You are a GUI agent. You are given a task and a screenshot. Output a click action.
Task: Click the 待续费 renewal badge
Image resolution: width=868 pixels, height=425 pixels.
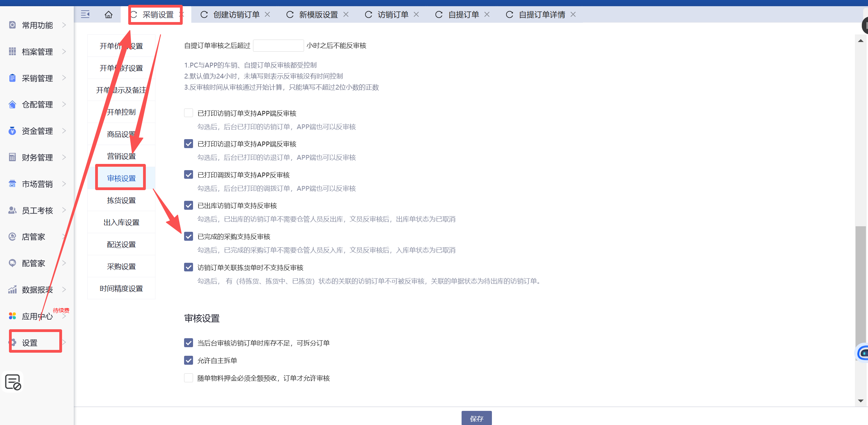click(61, 310)
